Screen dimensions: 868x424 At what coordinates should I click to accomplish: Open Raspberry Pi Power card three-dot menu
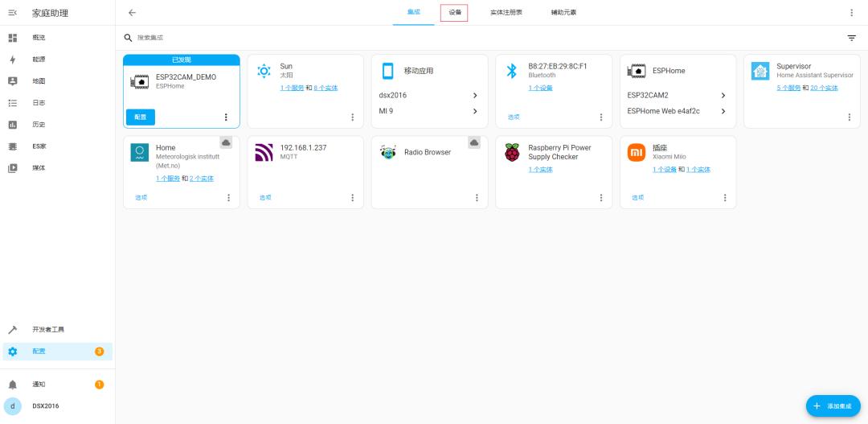pos(601,197)
